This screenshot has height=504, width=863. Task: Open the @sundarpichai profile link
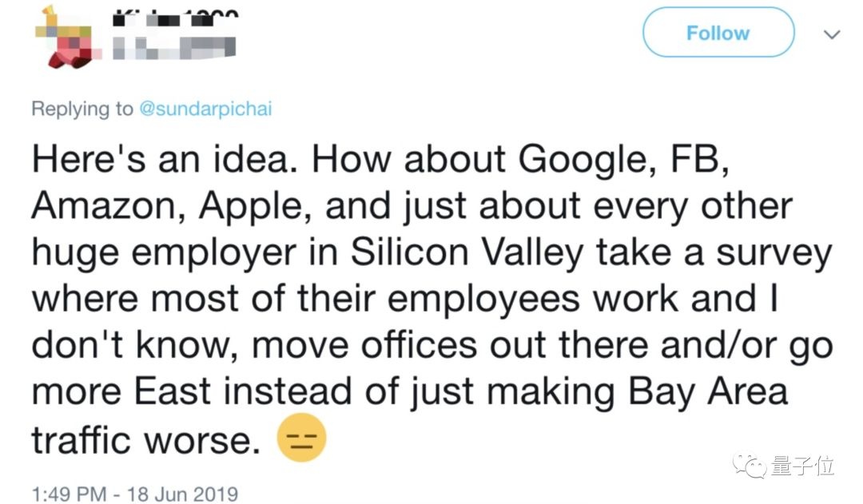[205, 109]
